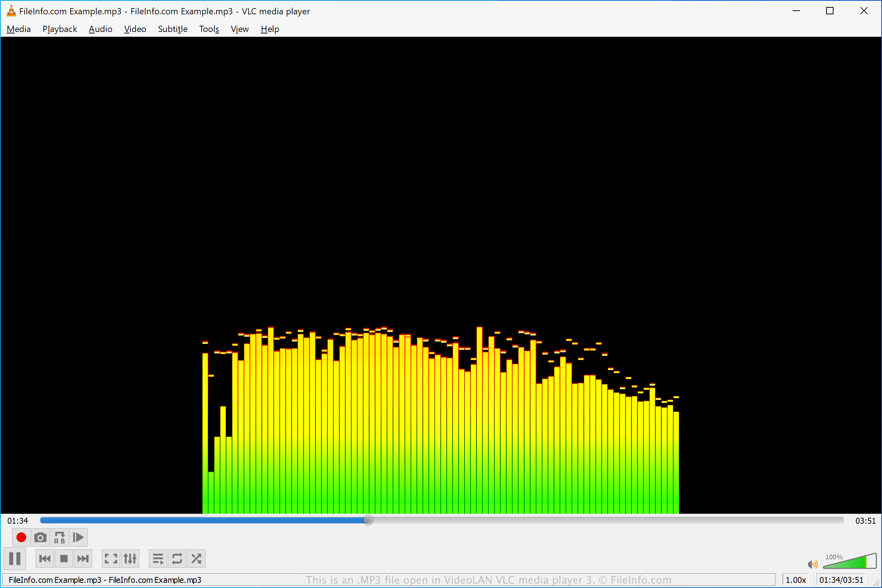Click the View menu item

pos(240,29)
